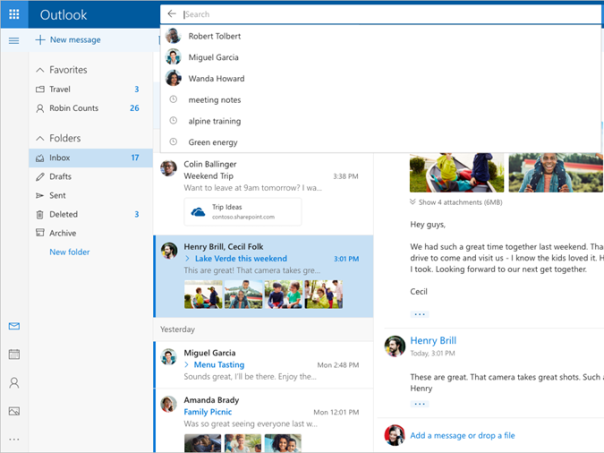Image resolution: width=604 pixels, height=453 pixels.
Task: Expand the Lake Verde this weekend thread
Action: coord(188,259)
